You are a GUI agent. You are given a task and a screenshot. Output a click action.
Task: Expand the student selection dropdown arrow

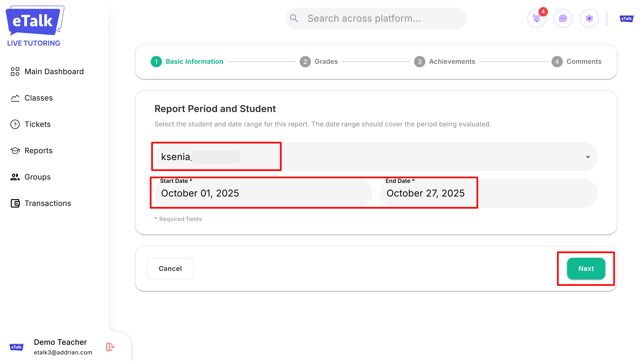588,157
